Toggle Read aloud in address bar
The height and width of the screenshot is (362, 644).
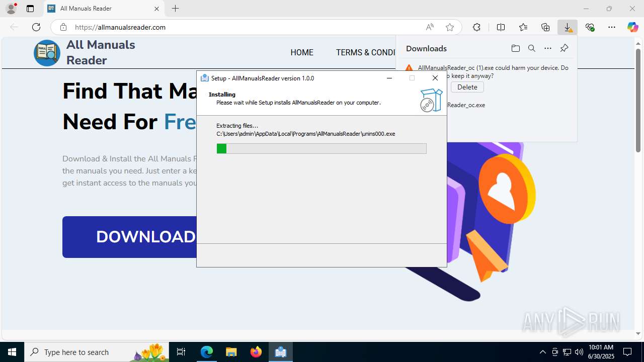(x=430, y=27)
